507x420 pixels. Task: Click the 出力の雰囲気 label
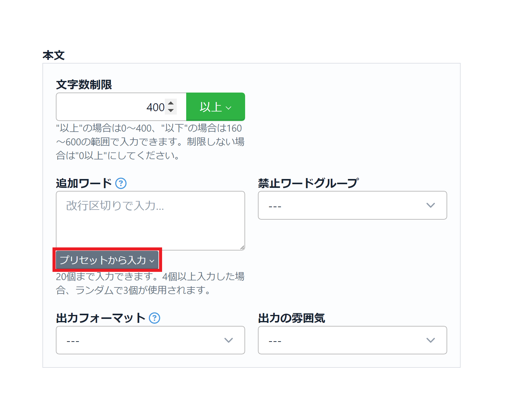tap(292, 318)
